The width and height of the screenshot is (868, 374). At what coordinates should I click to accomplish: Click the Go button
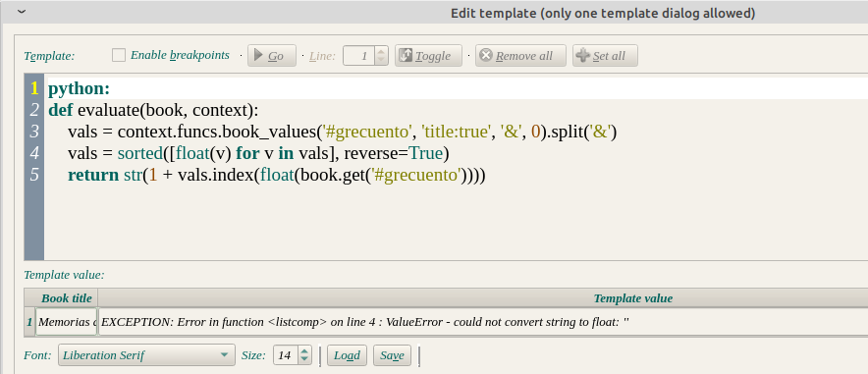click(271, 56)
